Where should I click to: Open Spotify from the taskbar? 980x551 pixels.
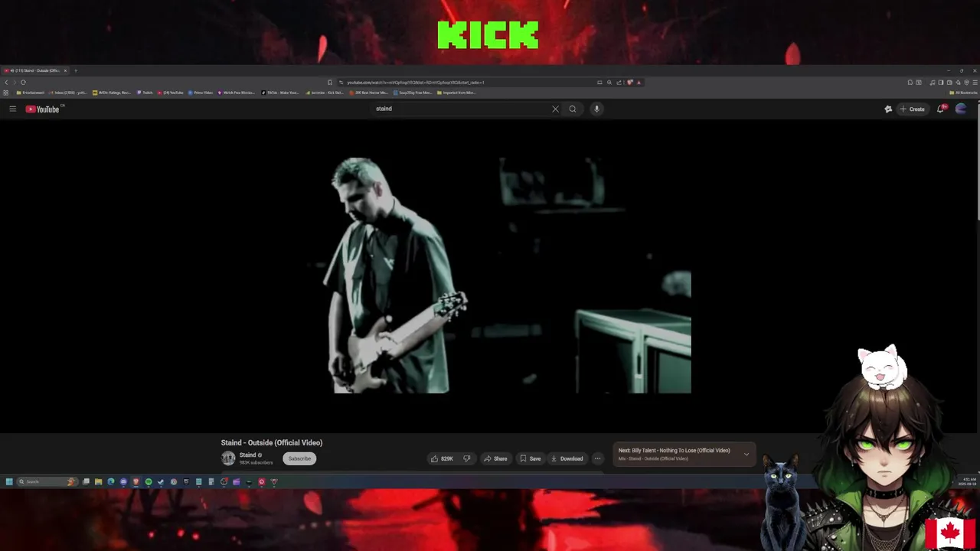pyautogui.click(x=149, y=481)
